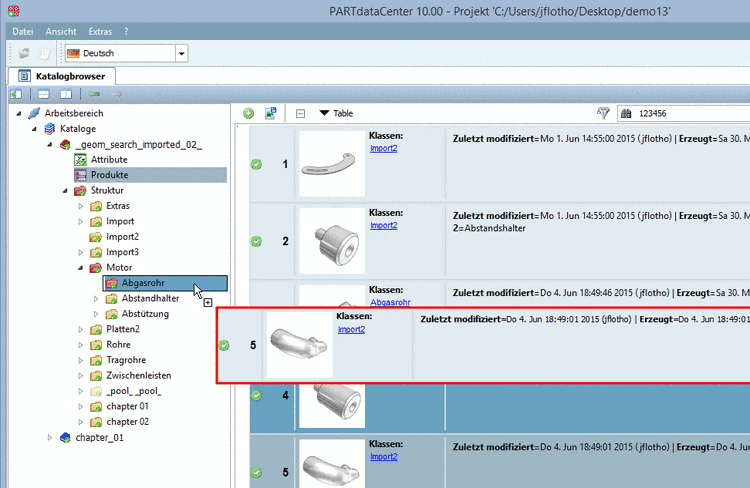Image resolution: width=750 pixels, height=488 pixels.
Task: Click the Motor folder icon
Action: 96,267
